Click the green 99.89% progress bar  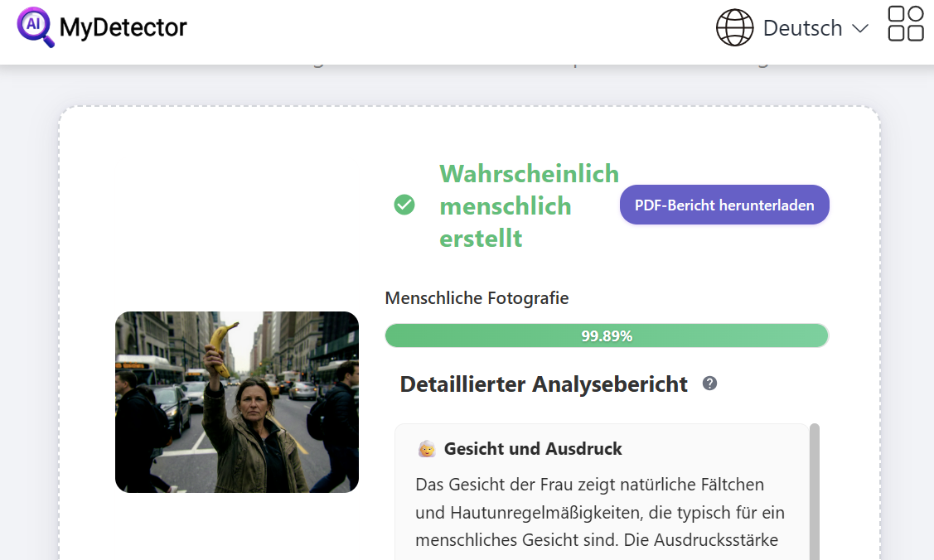[x=497, y=336]
